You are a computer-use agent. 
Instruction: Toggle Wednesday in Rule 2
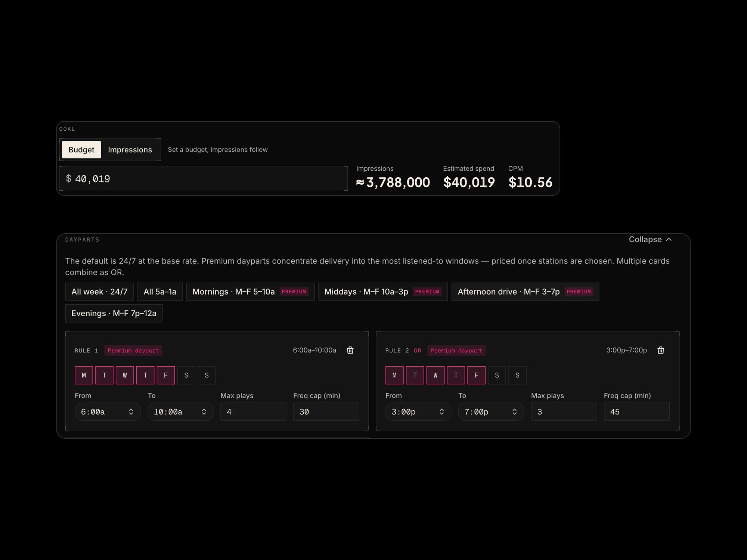(436, 375)
